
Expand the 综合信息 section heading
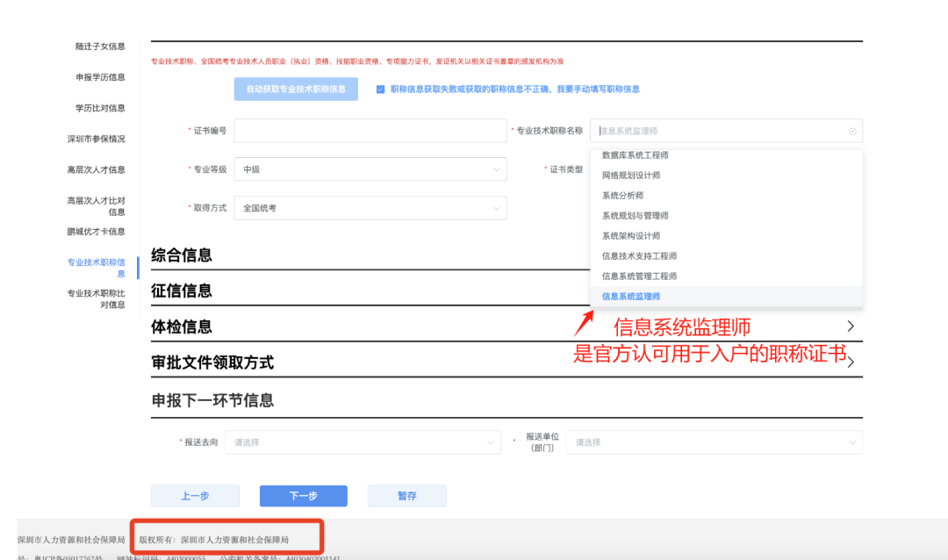click(182, 255)
